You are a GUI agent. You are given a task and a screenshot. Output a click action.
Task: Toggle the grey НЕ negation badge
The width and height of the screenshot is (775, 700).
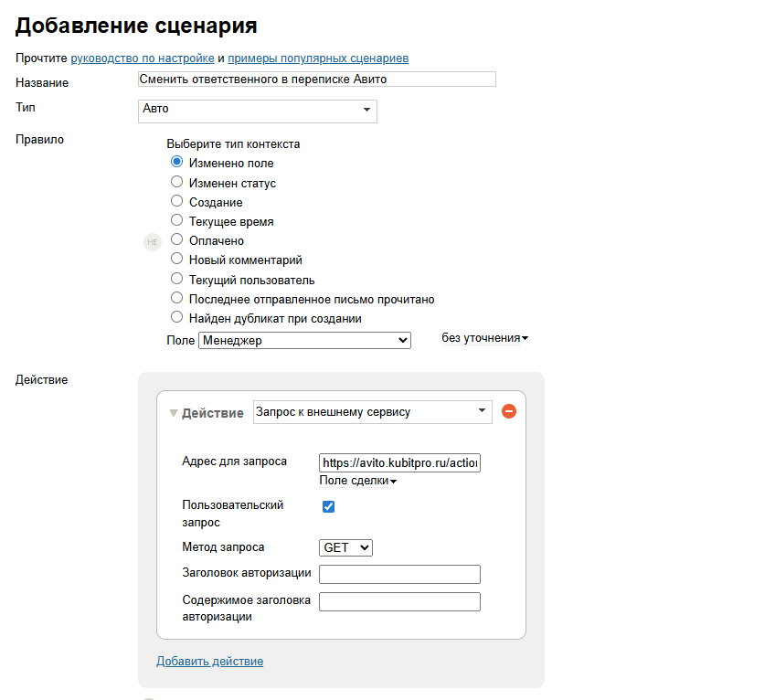(153, 242)
